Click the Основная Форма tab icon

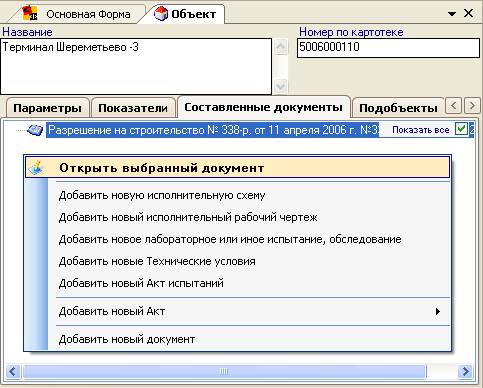tap(30, 14)
